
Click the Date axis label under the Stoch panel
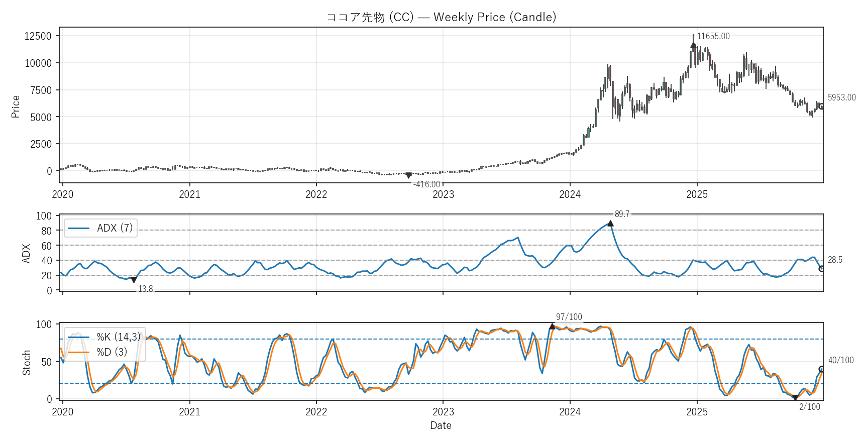pos(441,425)
